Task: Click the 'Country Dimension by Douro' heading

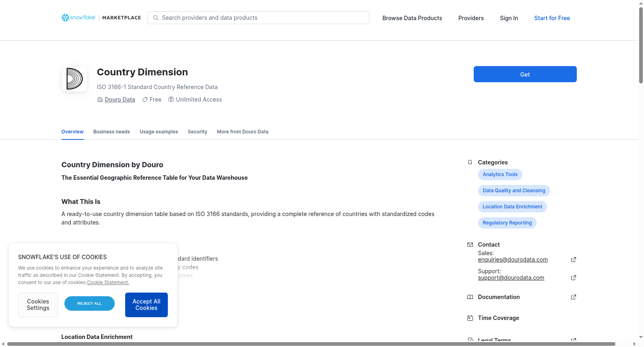Action: [112, 165]
